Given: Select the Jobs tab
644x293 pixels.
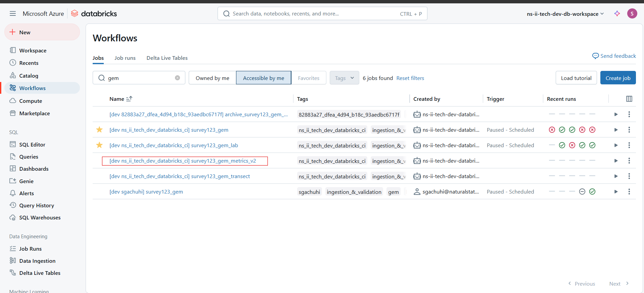Looking at the screenshot, I should click(98, 58).
